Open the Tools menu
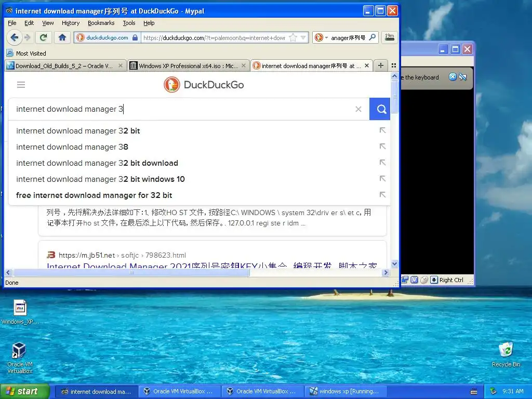The height and width of the screenshot is (399, 532). tap(129, 23)
